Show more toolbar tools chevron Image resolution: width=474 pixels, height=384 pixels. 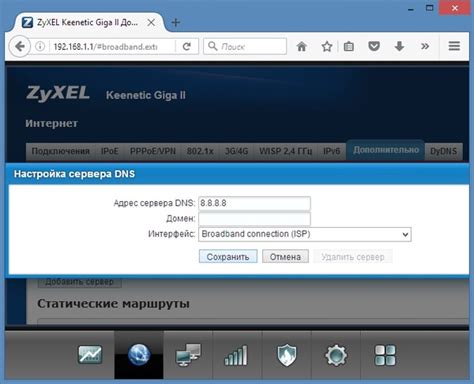click(425, 46)
